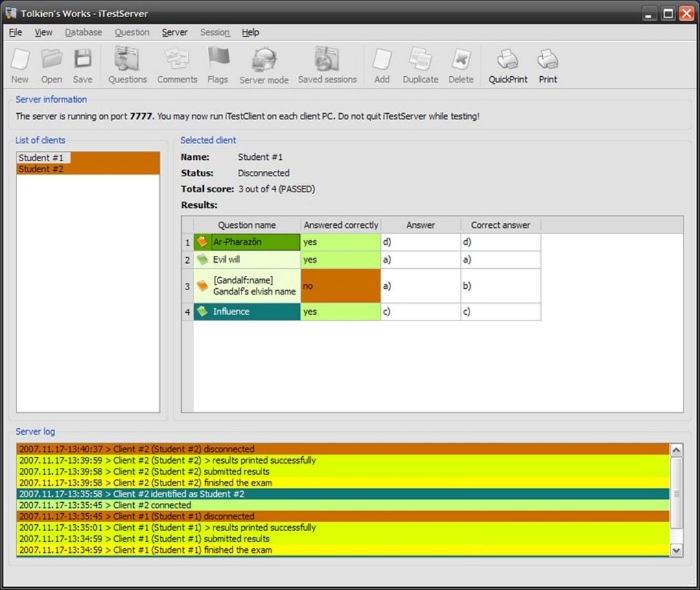
Task: Click the Add question icon
Action: point(382,60)
